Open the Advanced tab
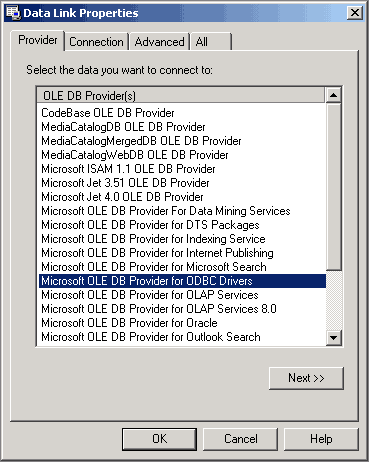This screenshot has width=369, height=462. click(x=159, y=42)
